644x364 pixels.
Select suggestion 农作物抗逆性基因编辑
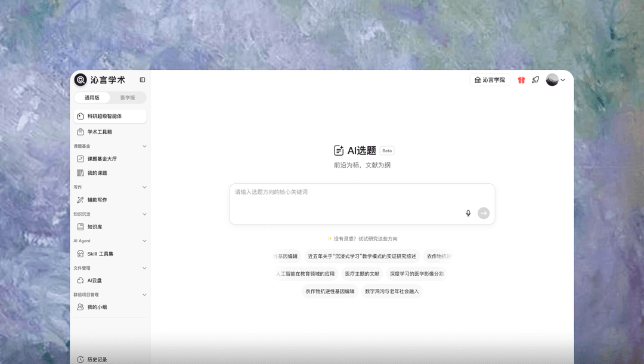tap(330, 291)
